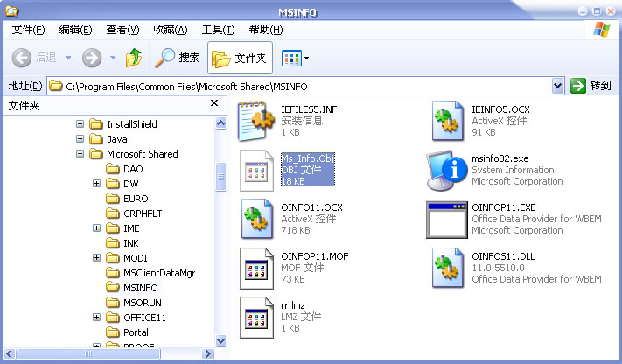
Task: Close the Folders pane
Action: [214, 103]
